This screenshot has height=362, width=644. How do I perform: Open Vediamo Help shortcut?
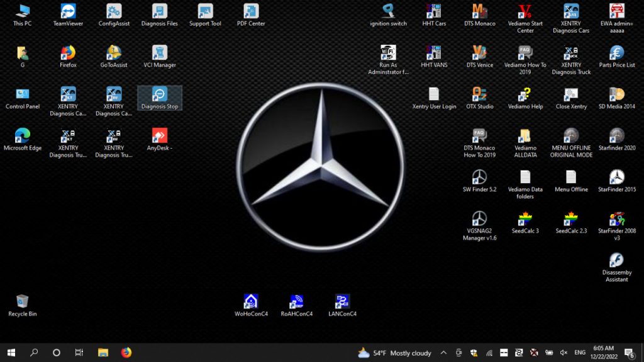pos(525,98)
